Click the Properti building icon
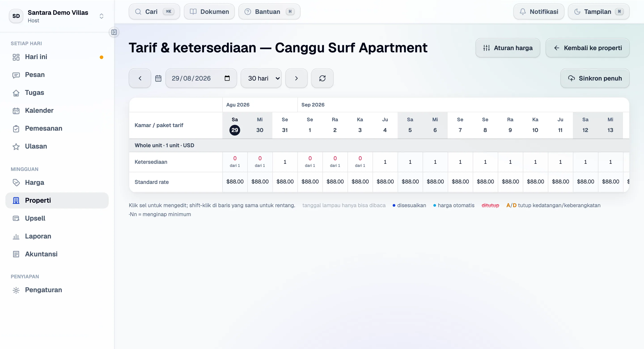Screen dimensions: 644x349 [16, 200]
